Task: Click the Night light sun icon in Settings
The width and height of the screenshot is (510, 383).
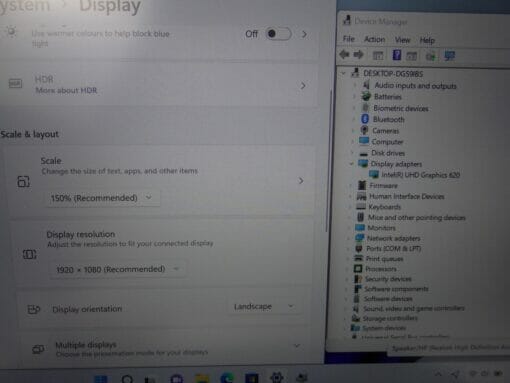Action: tap(11, 32)
